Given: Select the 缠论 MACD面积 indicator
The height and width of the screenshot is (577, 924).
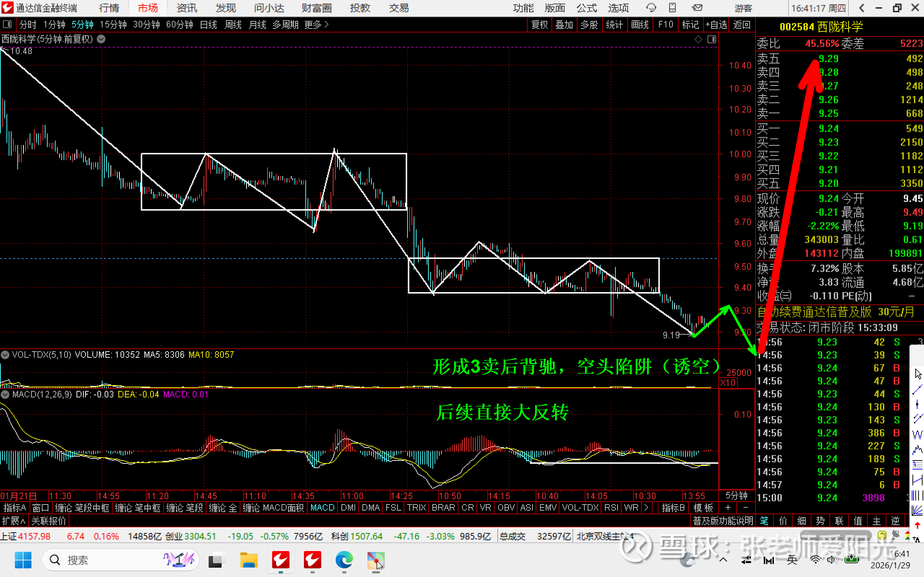Looking at the screenshot, I should [x=273, y=507].
